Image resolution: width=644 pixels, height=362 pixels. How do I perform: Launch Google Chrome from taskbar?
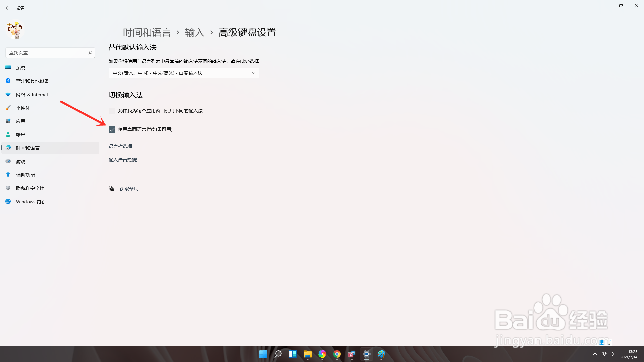(x=337, y=354)
